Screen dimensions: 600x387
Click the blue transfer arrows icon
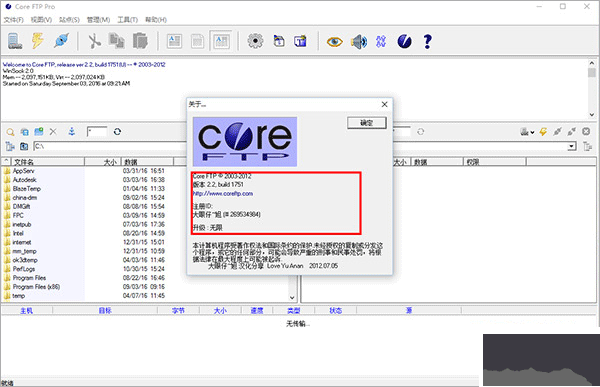click(x=381, y=41)
